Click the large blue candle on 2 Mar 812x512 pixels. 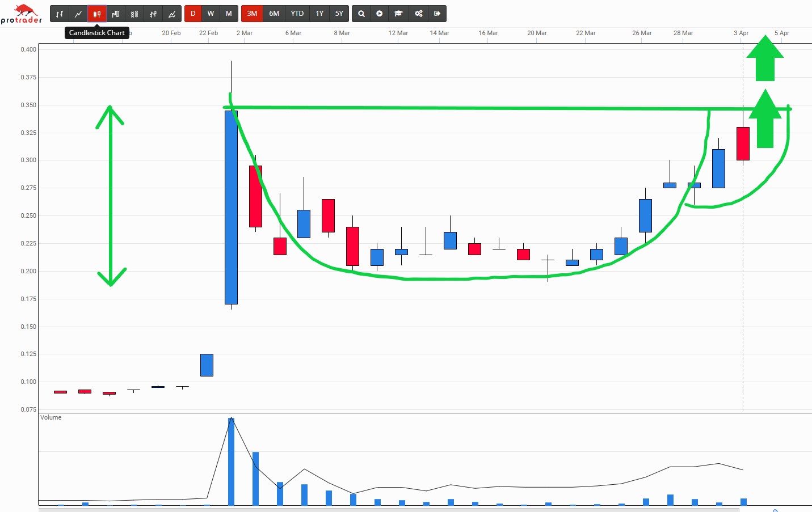click(231, 207)
